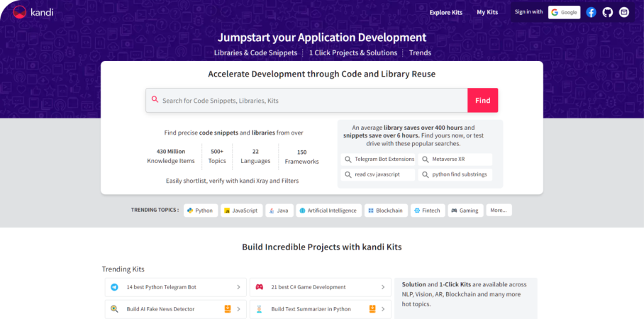Open the 21 best C# Game Development kit

click(x=321, y=287)
